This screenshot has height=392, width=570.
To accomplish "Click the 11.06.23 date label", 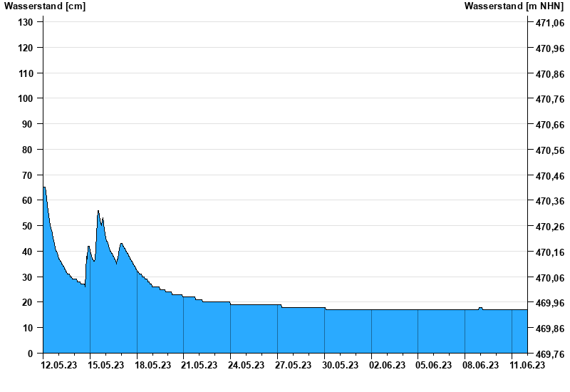I will 527,365.
